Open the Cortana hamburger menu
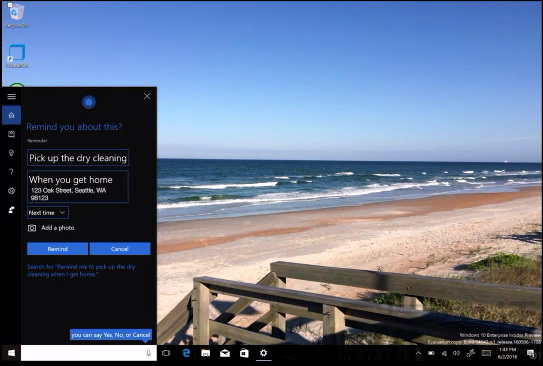The image size is (543, 366). tap(11, 96)
